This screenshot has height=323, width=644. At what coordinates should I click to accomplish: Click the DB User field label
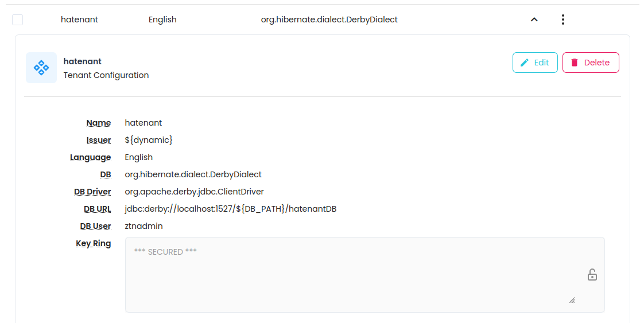pos(95,226)
